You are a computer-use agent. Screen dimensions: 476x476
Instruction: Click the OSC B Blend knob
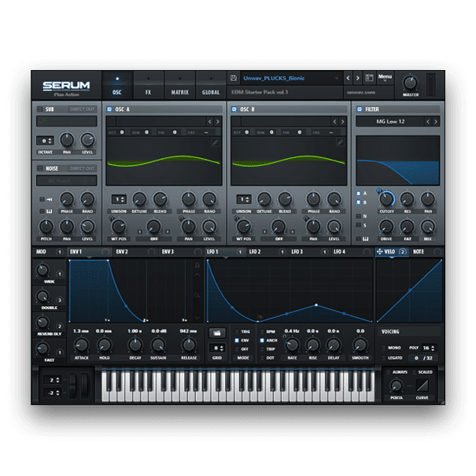[285, 199]
